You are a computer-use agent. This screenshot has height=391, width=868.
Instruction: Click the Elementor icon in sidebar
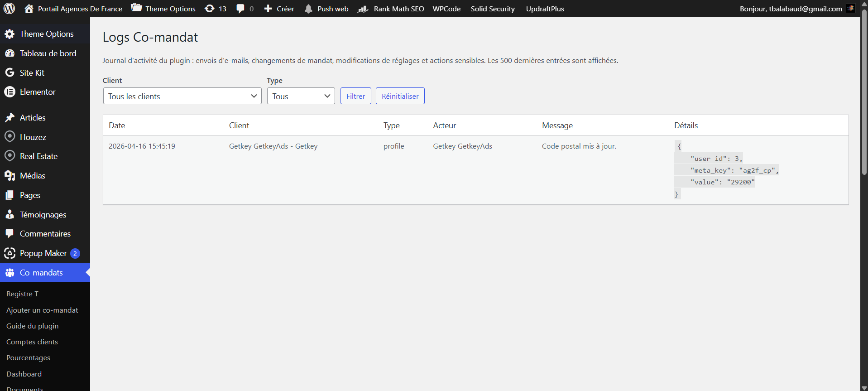click(10, 92)
